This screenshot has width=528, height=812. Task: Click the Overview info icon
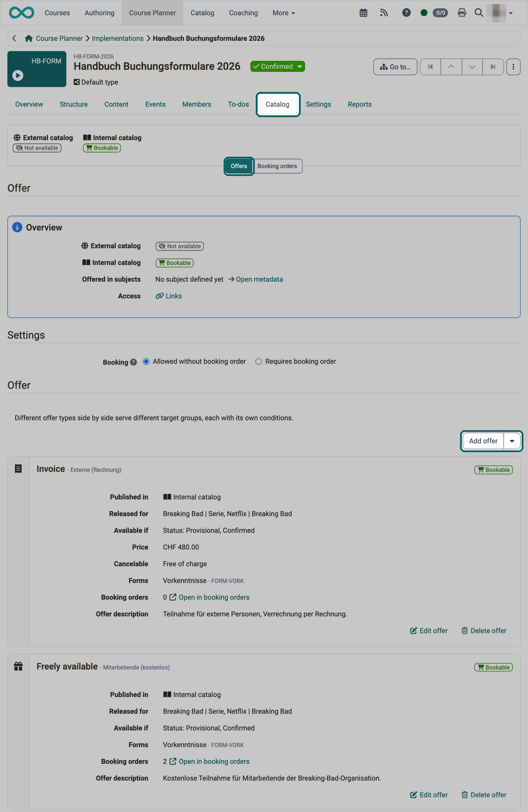pos(17,227)
